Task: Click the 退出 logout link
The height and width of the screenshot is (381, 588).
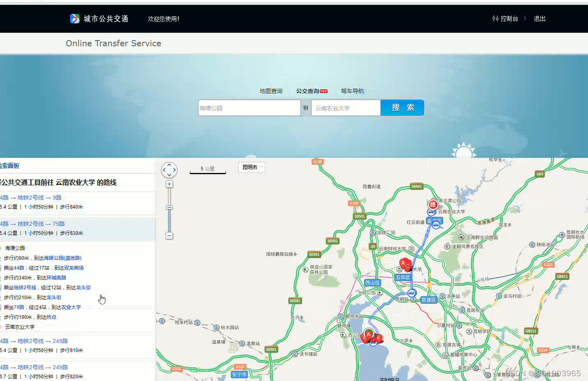Action: [539, 18]
